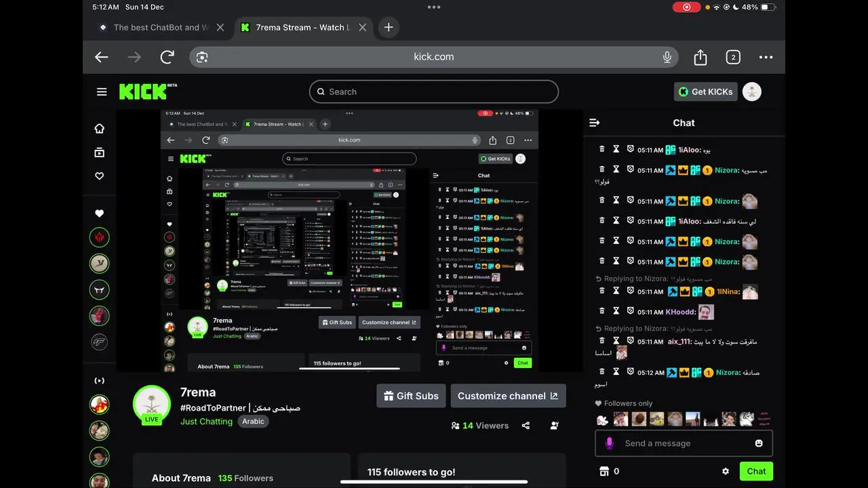
Task: Ban aix_111 using the shield icon
Action: (630, 341)
